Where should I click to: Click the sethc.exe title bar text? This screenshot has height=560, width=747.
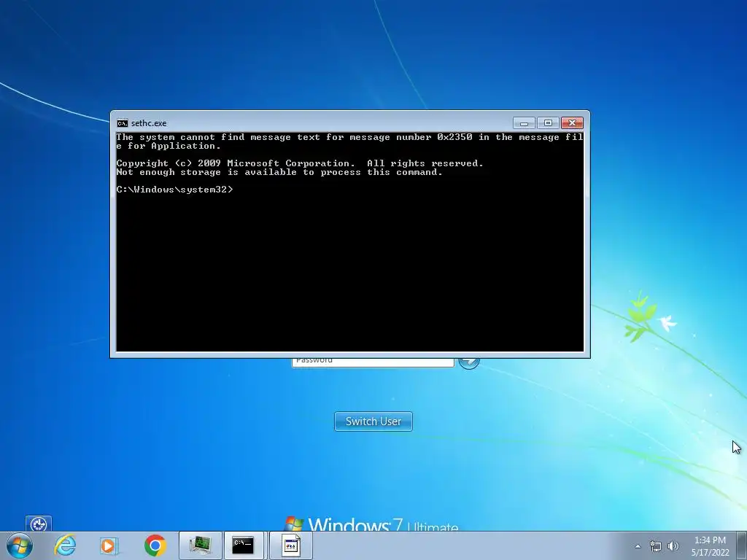[x=149, y=123]
